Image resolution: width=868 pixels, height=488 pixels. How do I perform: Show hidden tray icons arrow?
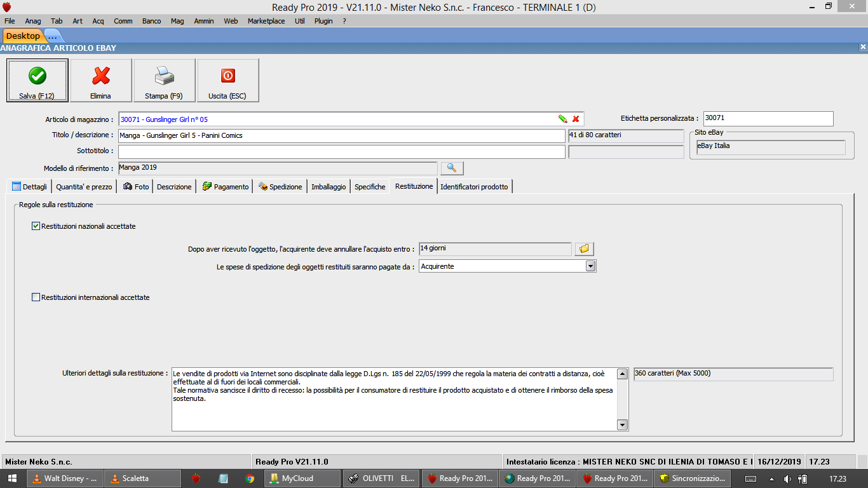tap(771, 479)
